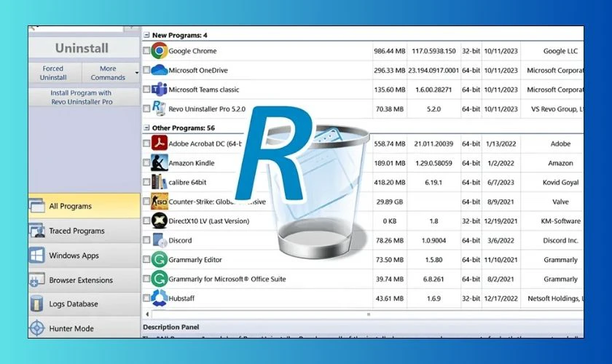Click the 23.194.0917.0001 version cell
This screenshot has height=364, width=612.
433,70
